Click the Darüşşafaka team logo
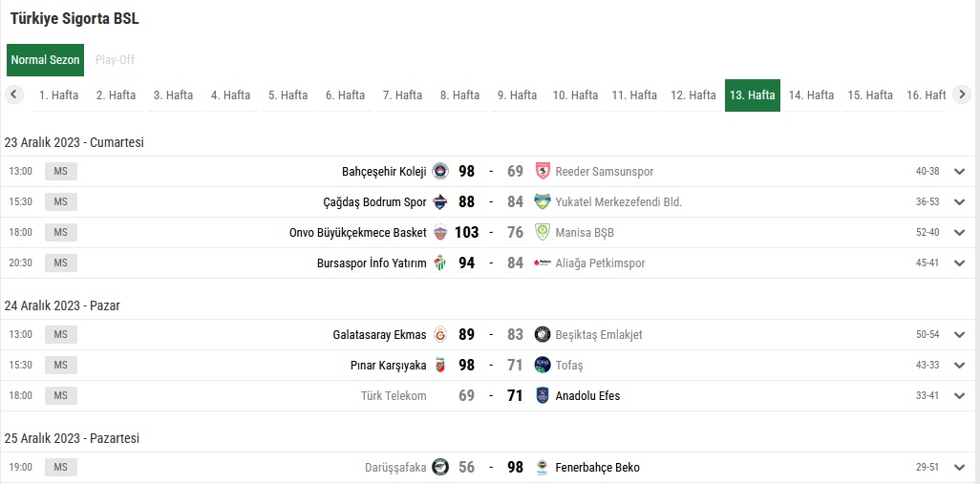Image resolution: width=980 pixels, height=484 pixels. pos(439,468)
